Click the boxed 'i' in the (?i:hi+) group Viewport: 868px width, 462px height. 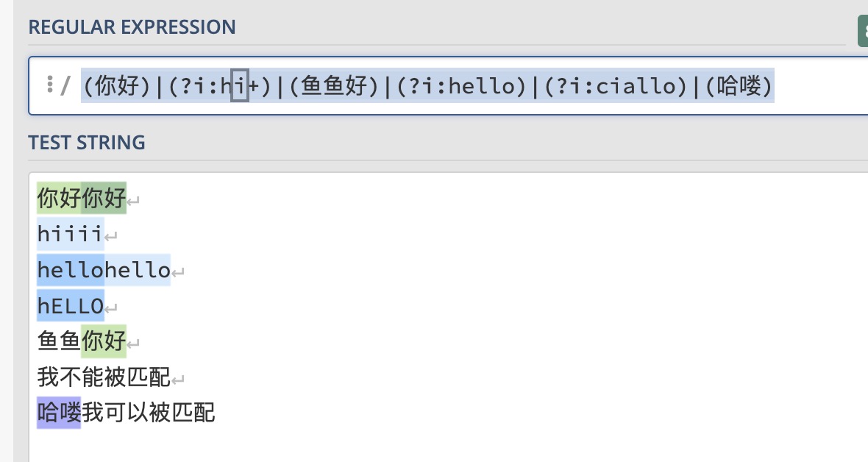click(240, 87)
